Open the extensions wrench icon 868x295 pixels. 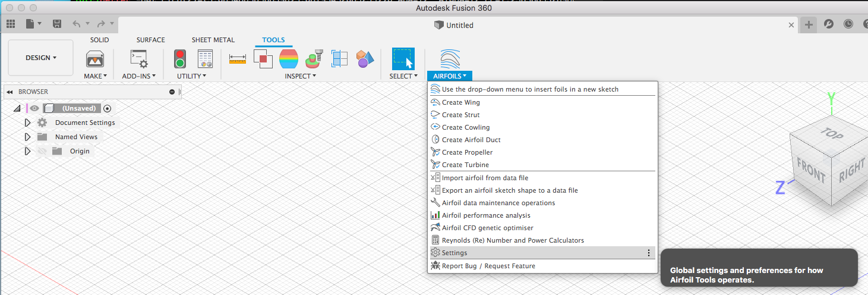click(x=828, y=24)
